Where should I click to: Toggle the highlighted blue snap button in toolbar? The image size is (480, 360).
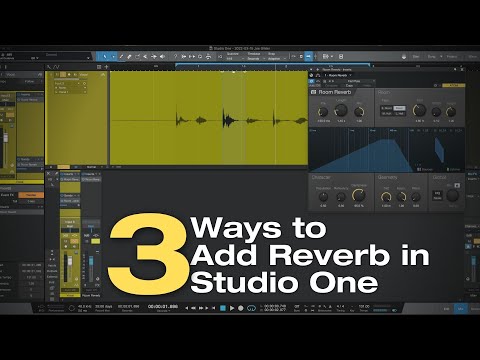(x=309, y=57)
